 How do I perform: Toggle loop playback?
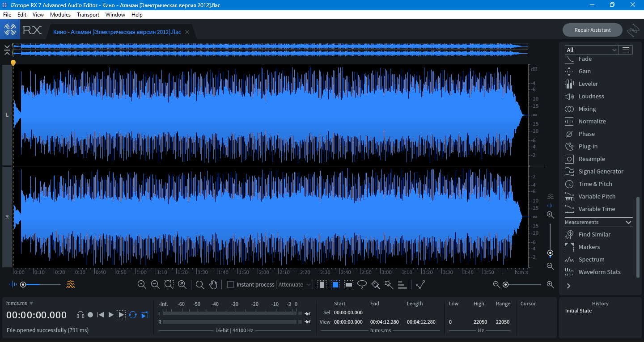click(133, 315)
